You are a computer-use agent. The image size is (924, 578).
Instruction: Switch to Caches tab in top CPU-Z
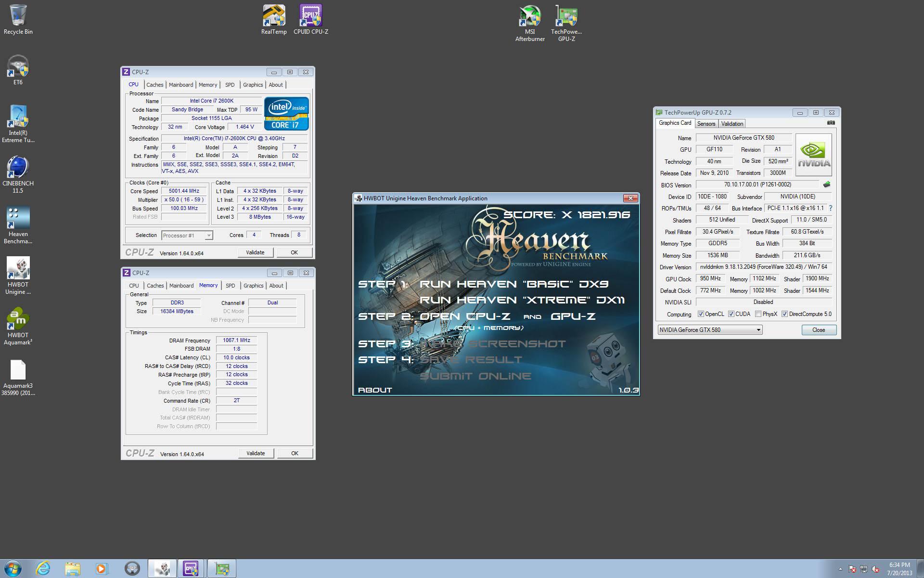(154, 85)
